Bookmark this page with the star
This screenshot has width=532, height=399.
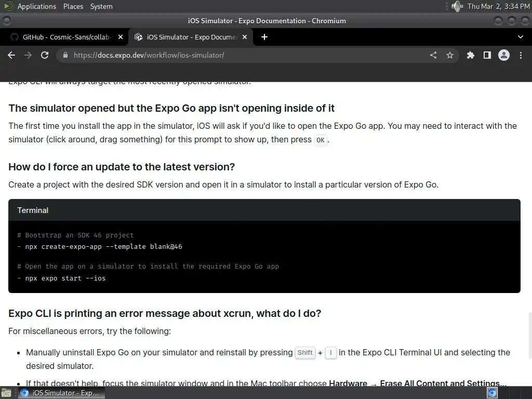[450, 55]
